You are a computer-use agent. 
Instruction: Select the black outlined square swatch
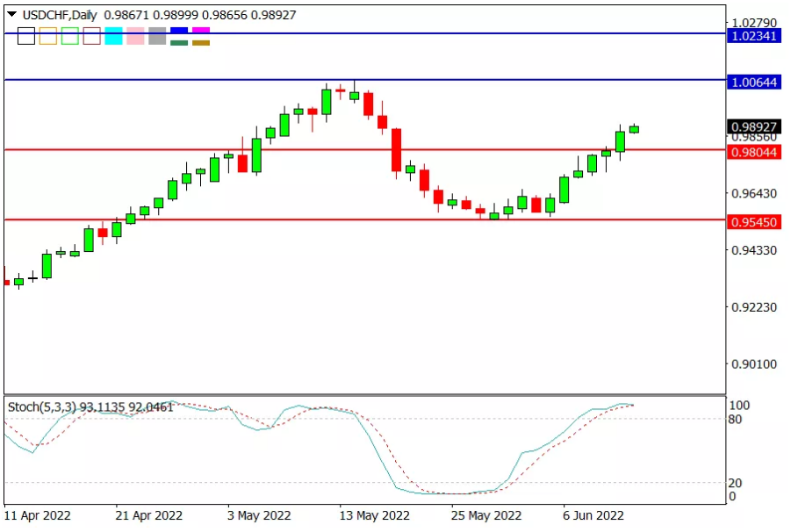tap(26, 36)
